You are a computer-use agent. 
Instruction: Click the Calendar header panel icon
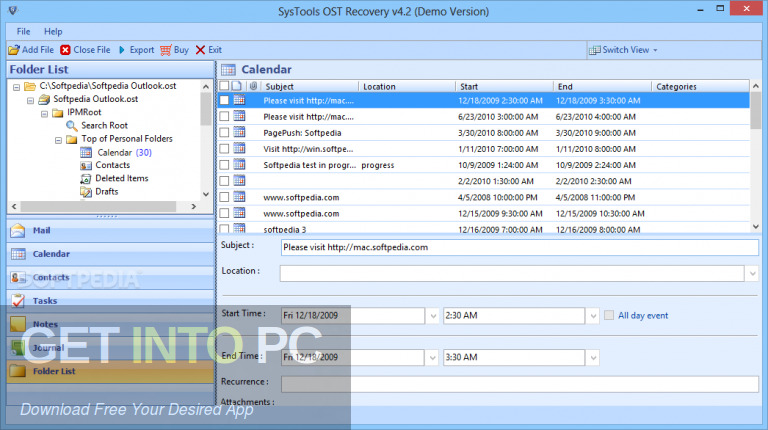point(228,70)
